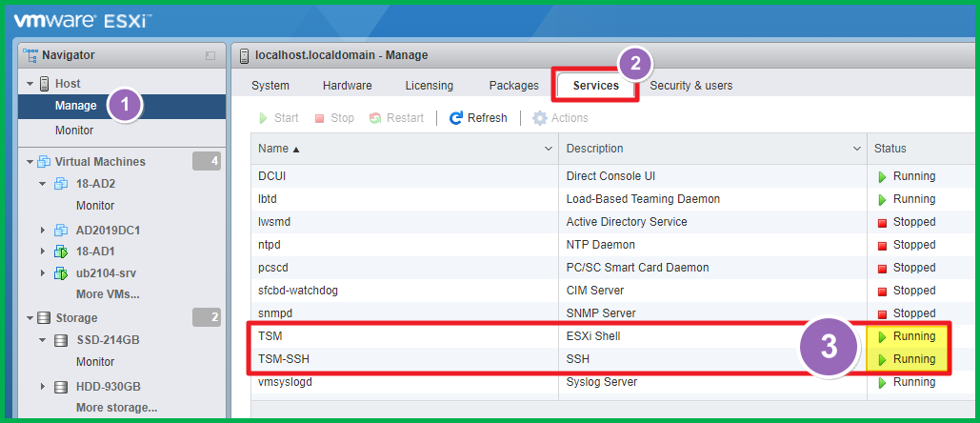Screen dimensions: 980x423
Task: Click the green Running icon for DCUI
Action: click(883, 177)
